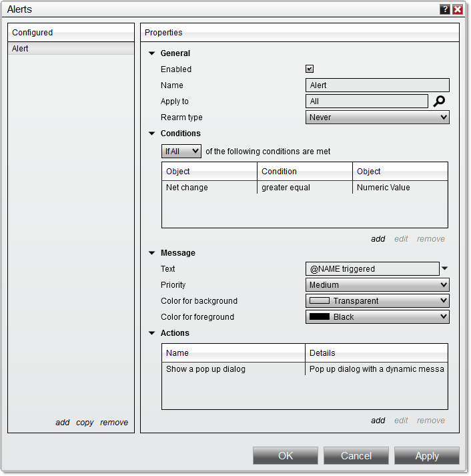Select the Show a pop up dialog action row
The image size is (471, 476).
[x=304, y=369]
